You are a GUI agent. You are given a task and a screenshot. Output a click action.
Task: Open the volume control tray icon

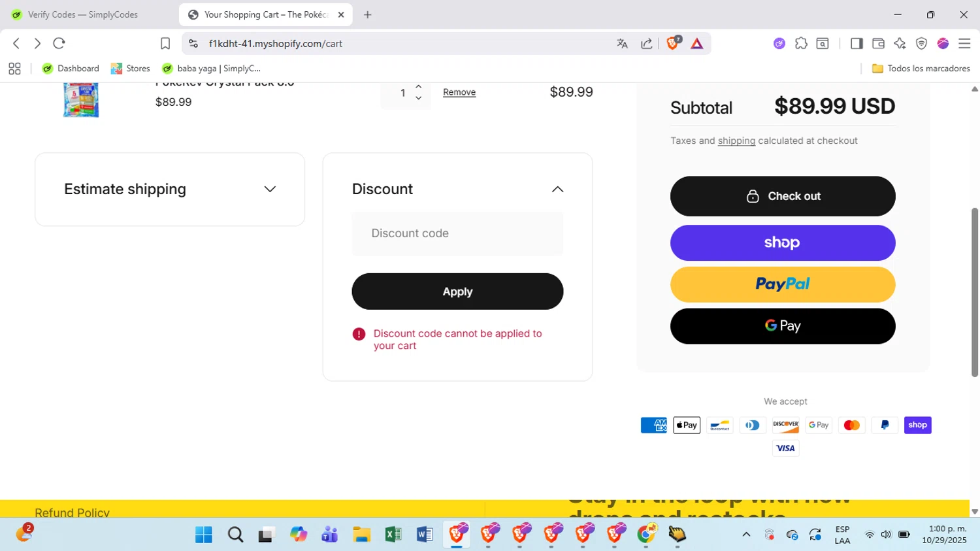[x=886, y=535]
